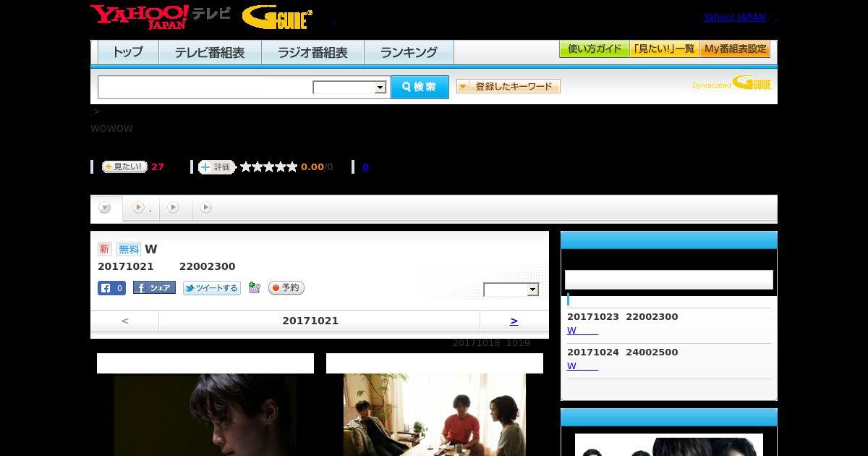This screenshot has width=868, height=456.
Task: Go to the previous date with the < arrow
Action: 125,321
